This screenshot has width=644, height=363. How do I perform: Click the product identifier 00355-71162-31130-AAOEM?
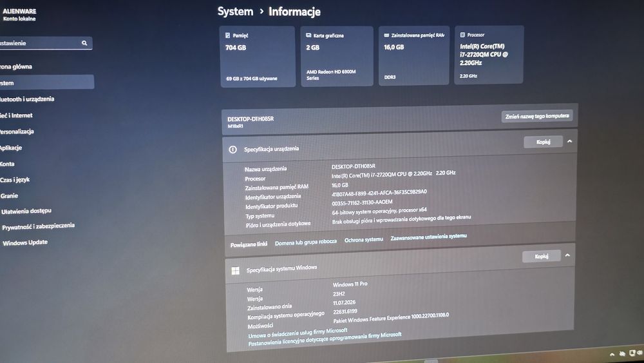tap(362, 202)
